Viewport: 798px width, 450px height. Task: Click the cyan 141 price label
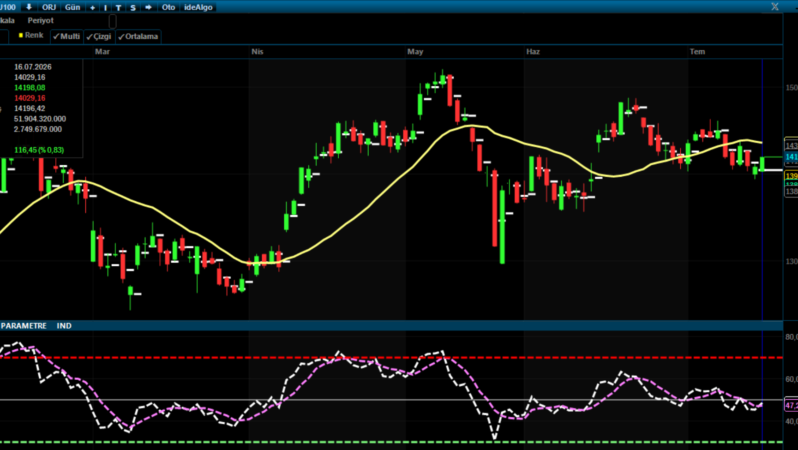click(791, 157)
